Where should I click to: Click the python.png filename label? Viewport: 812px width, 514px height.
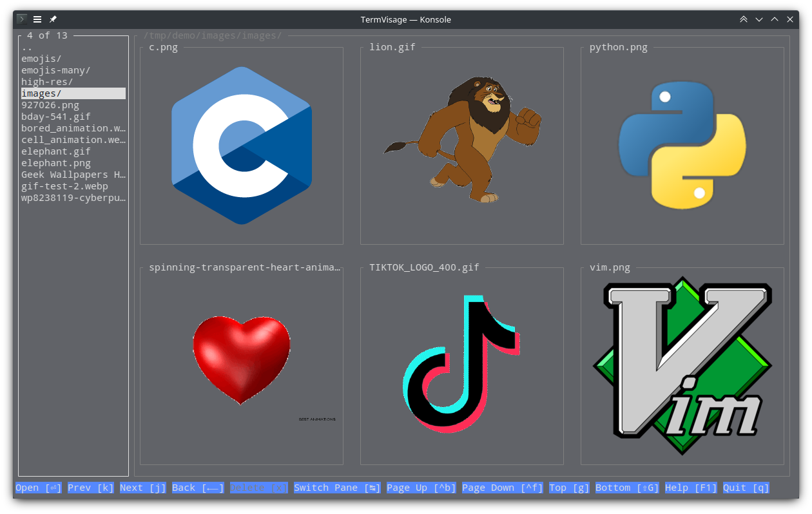point(619,47)
